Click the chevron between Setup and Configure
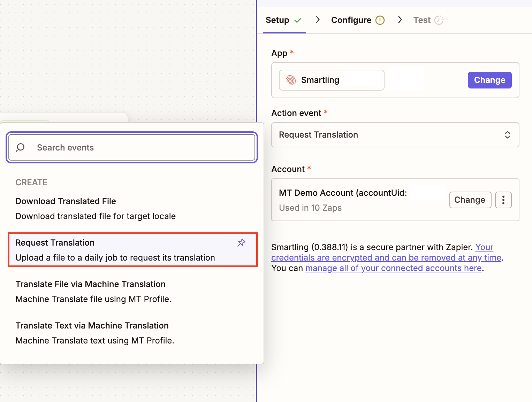The height and width of the screenshot is (402, 532). [x=318, y=20]
